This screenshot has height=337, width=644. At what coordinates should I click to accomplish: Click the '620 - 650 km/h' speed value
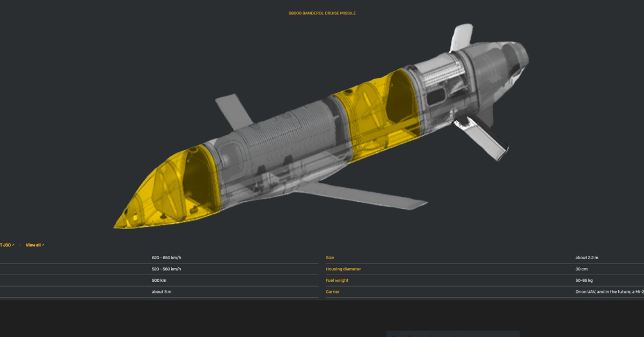pos(167,258)
